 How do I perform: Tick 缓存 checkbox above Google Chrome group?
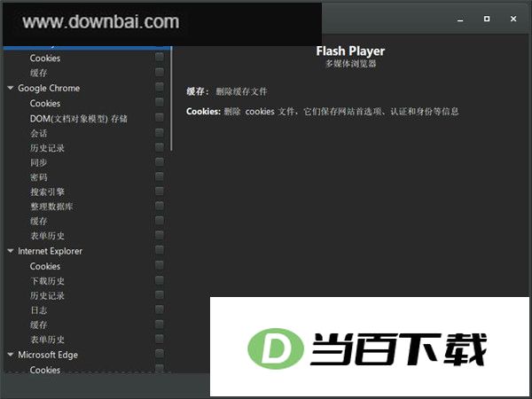pos(159,72)
